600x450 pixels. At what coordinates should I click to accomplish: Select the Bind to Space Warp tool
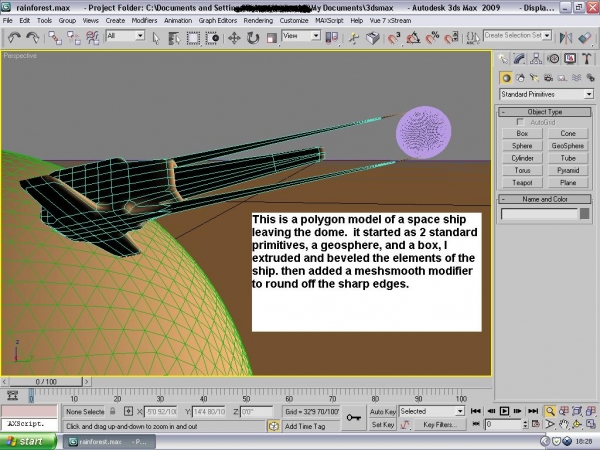pyautogui.click(x=92, y=38)
